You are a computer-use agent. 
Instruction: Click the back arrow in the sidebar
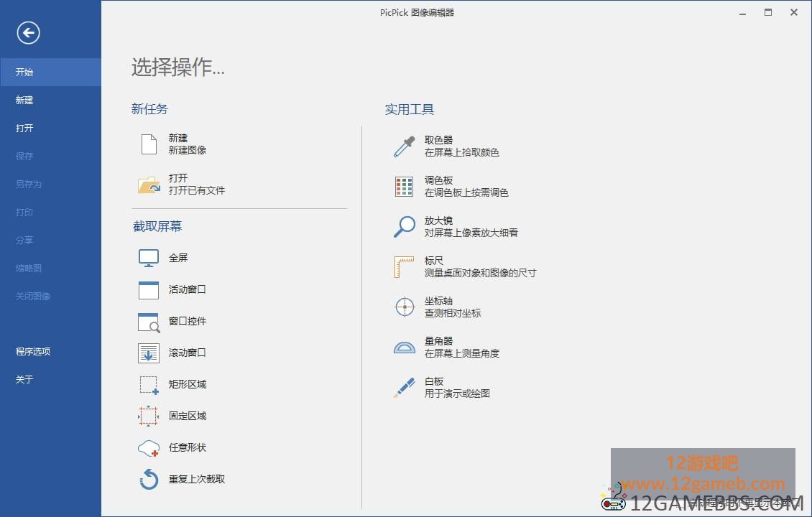click(28, 33)
